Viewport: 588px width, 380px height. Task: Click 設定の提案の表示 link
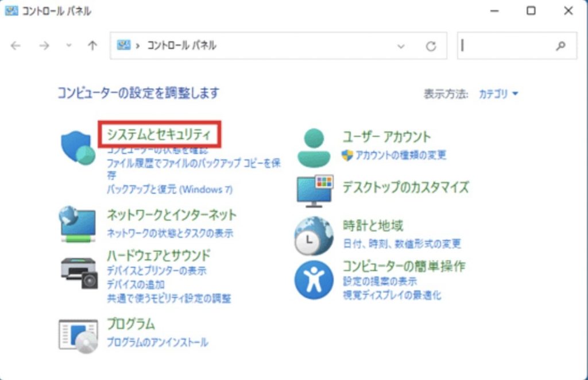pyautogui.click(x=380, y=281)
